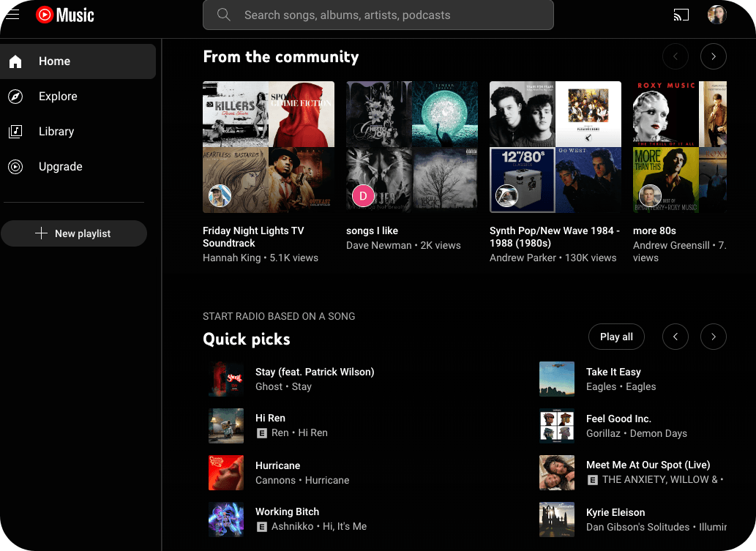Open Hannah King's channel link
756x551 pixels.
231,258
